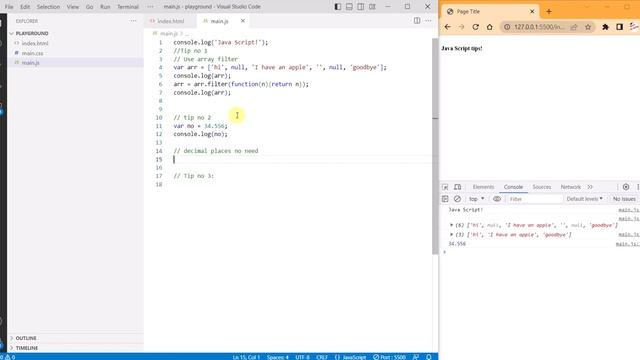This screenshot has width=640, height=360.
Task: Open the Go menu
Action: click(x=89, y=7)
